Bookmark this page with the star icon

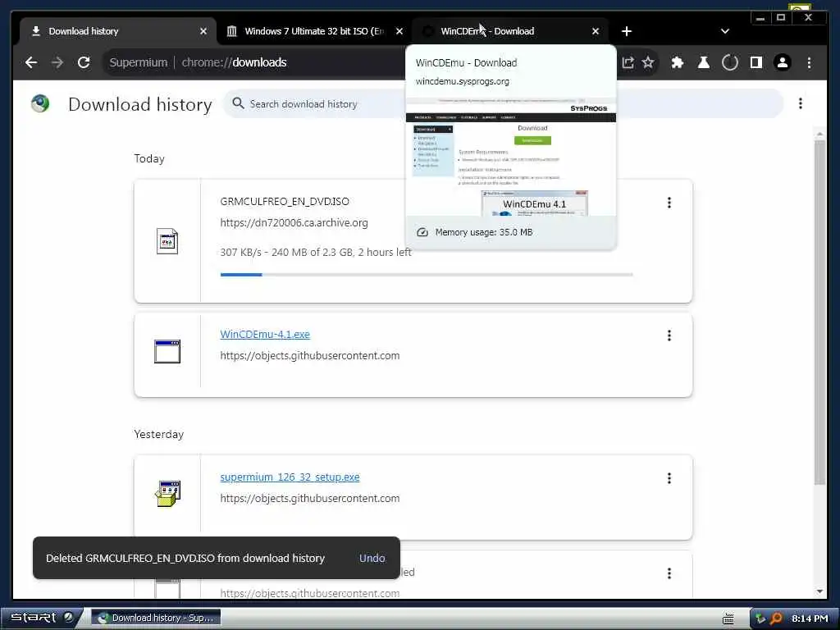click(648, 62)
